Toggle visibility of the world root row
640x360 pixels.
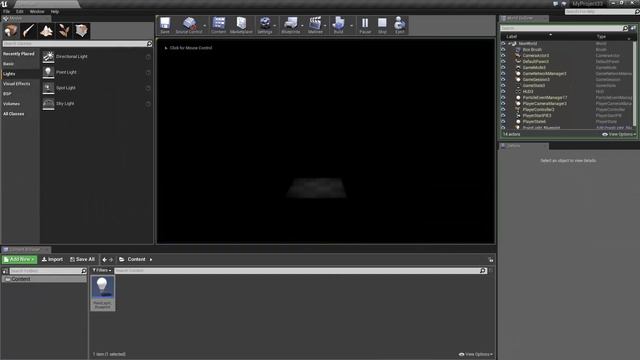(x=503, y=44)
